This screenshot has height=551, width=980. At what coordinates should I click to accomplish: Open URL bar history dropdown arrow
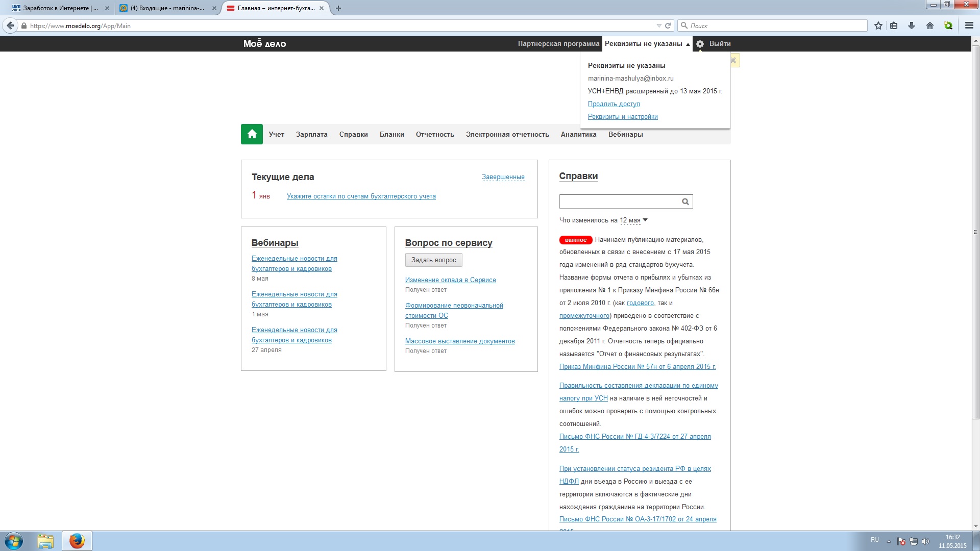(x=658, y=26)
